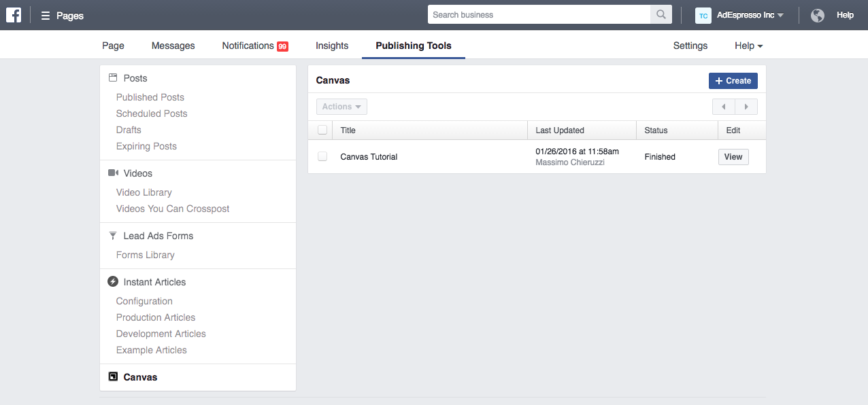868x405 pixels.
Task: Click the Create button
Action: [733, 81]
